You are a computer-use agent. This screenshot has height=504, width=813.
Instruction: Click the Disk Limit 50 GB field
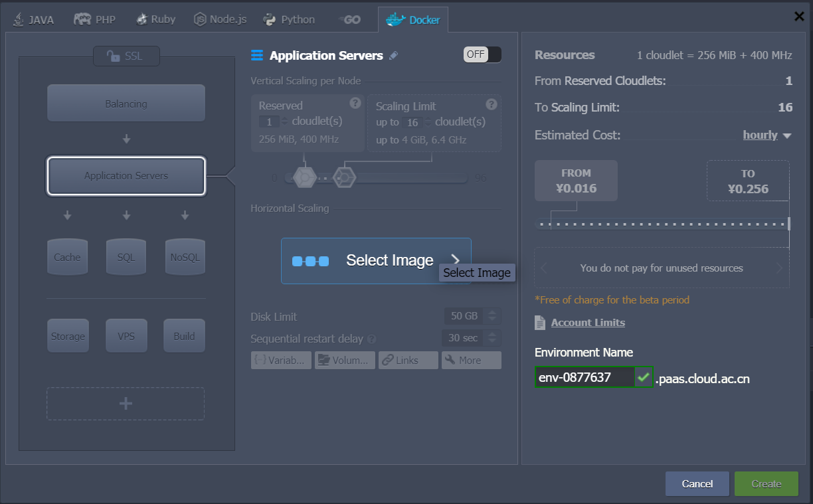(x=464, y=316)
